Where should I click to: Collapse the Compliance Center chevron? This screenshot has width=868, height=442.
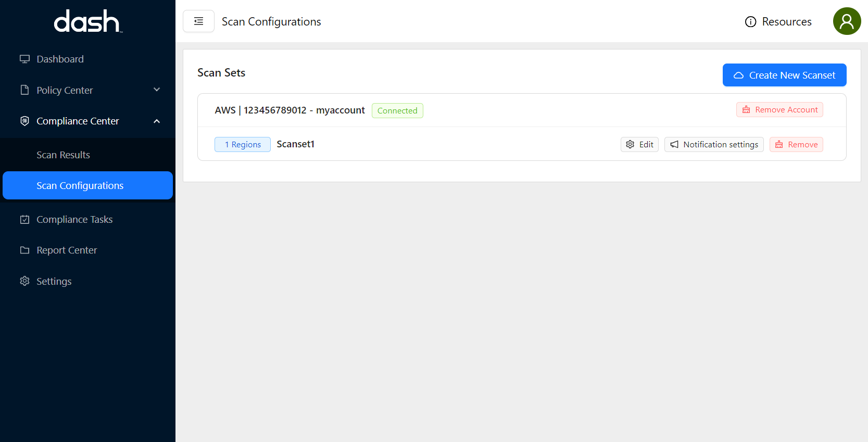(x=157, y=121)
